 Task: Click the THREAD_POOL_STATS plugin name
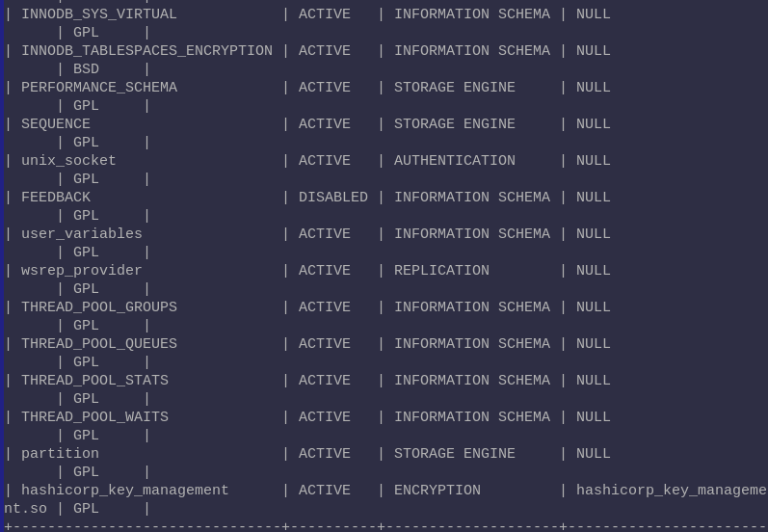pos(94,381)
